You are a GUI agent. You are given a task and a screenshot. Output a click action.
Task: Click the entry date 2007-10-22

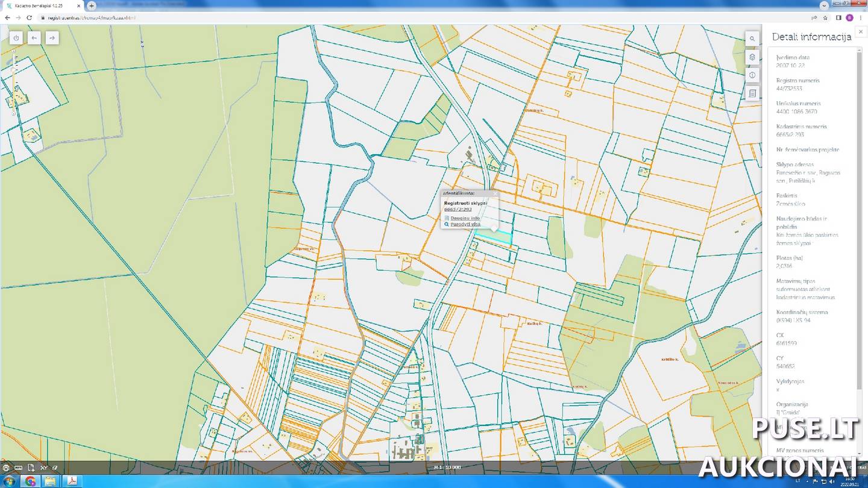(x=790, y=65)
